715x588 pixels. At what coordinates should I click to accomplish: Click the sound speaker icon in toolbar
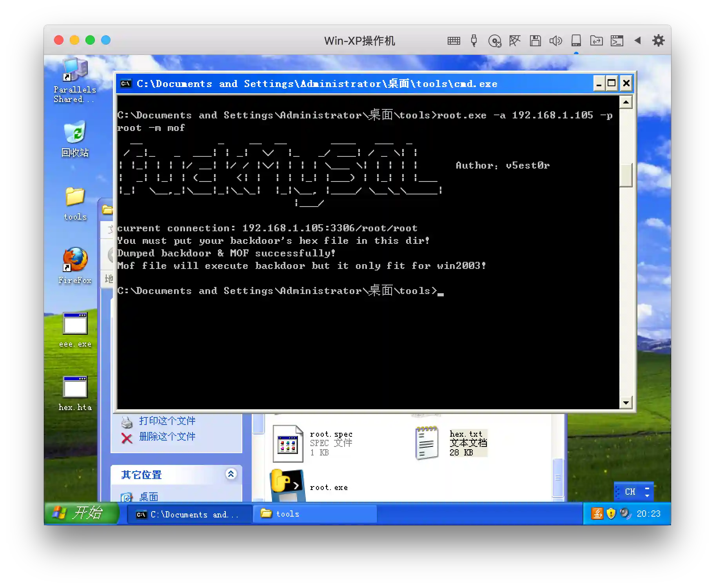click(x=555, y=41)
